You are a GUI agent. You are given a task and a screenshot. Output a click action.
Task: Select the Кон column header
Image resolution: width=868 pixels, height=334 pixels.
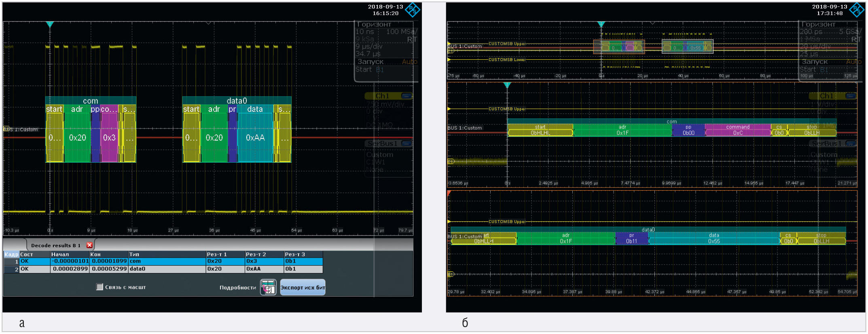point(108,254)
